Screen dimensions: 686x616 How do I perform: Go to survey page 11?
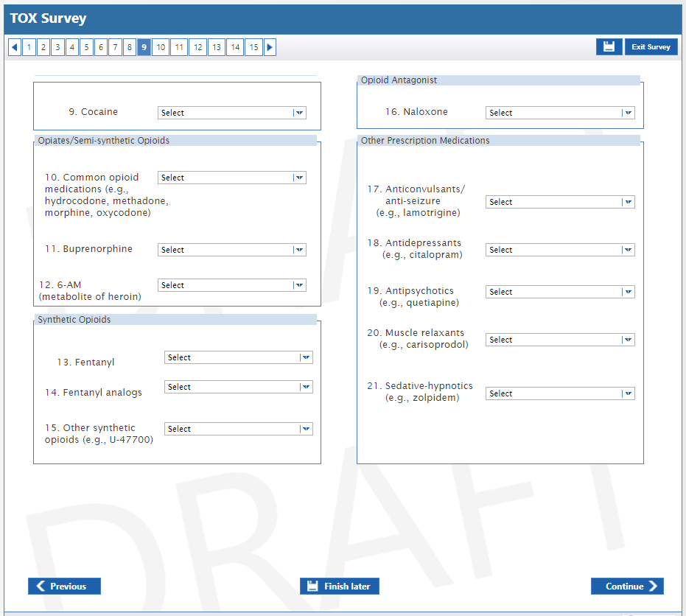click(179, 47)
